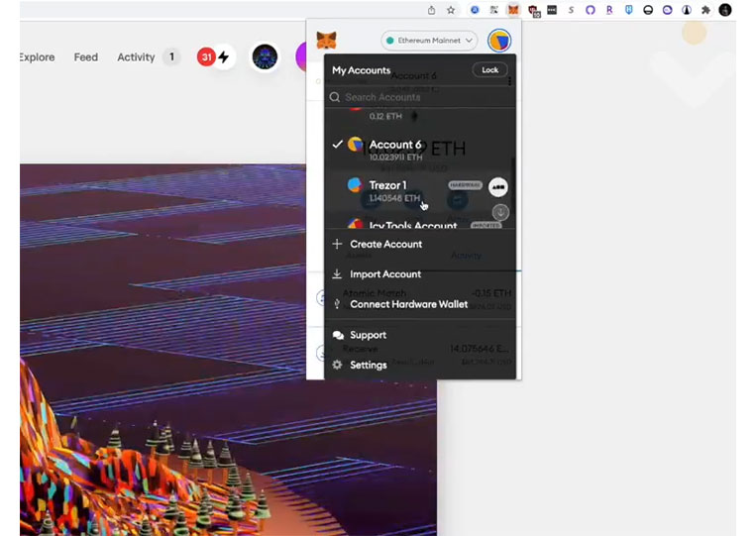The width and height of the screenshot is (756, 536).
Task: Click the white round icon beside Trezor 1
Action: click(498, 187)
